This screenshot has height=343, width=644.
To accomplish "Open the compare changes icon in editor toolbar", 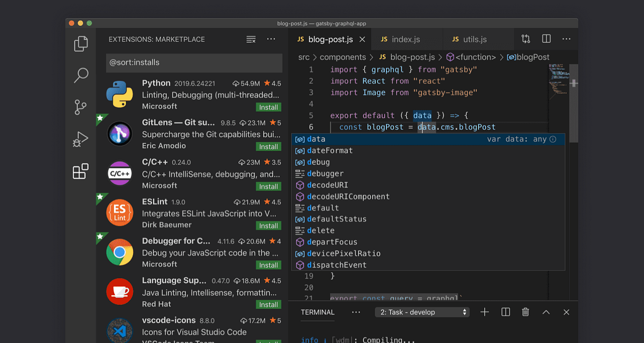I will pyautogui.click(x=526, y=39).
